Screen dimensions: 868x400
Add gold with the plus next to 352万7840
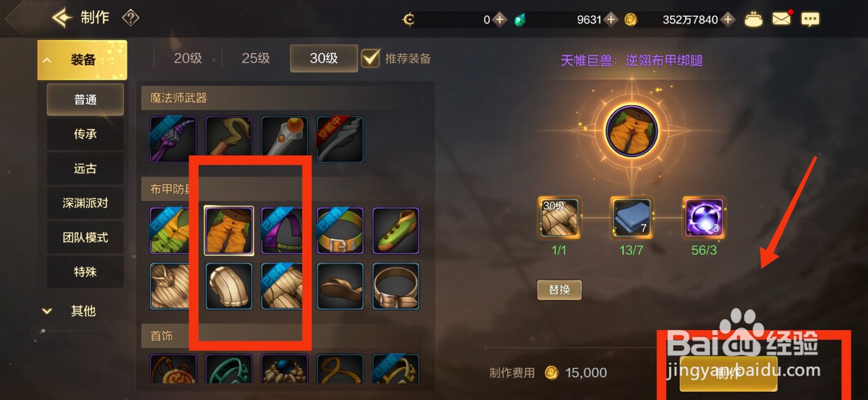pos(728,20)
